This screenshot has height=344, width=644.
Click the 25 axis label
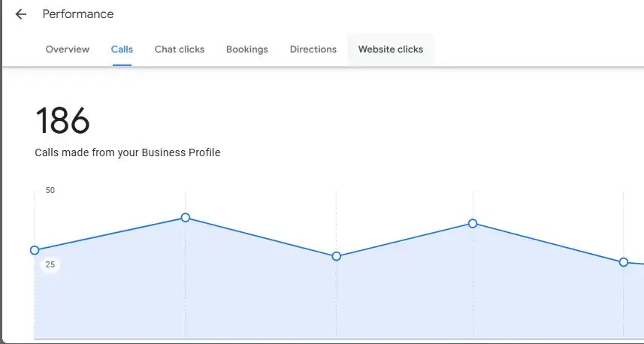click(x=50, y=264)
